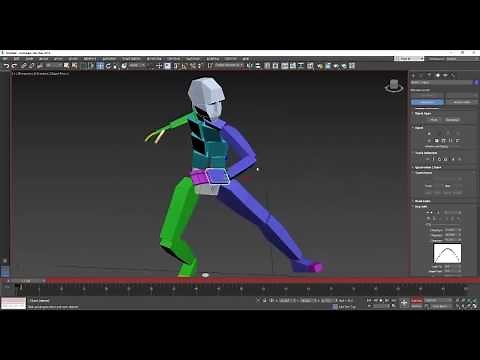Click the TCB curve preview graph in Key Info
The height and width of the screenshot is (360, 480).
click(x=448, y=253)
